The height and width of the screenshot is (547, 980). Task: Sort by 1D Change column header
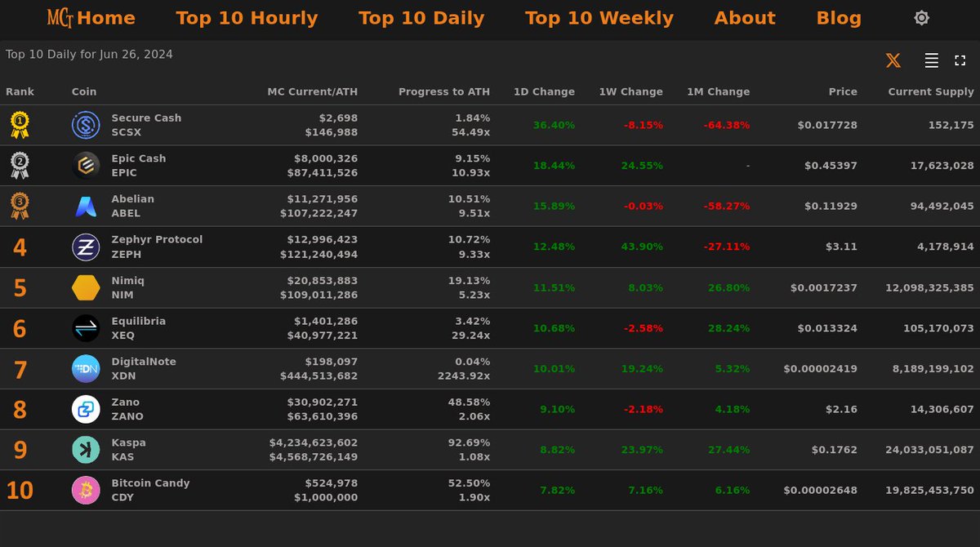point(544,92)
